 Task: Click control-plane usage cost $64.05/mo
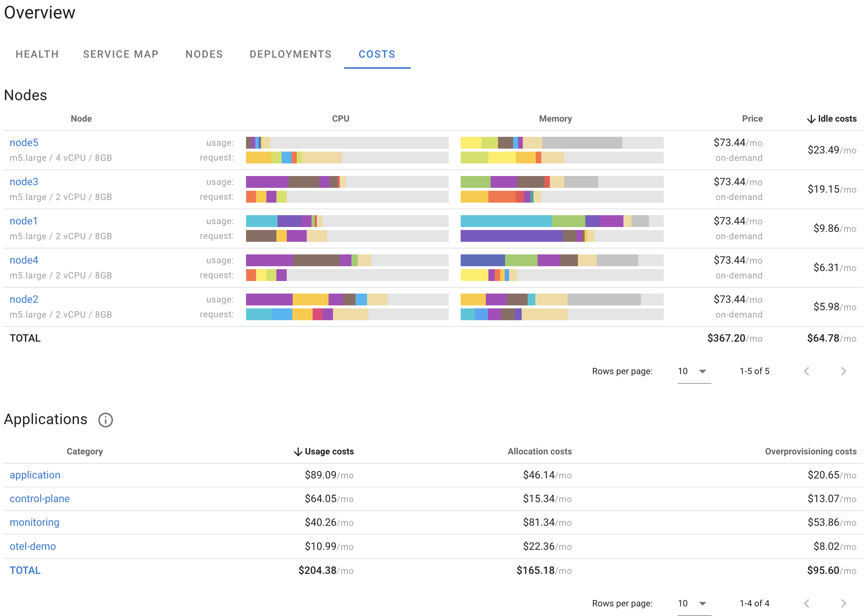pos(329,499)
